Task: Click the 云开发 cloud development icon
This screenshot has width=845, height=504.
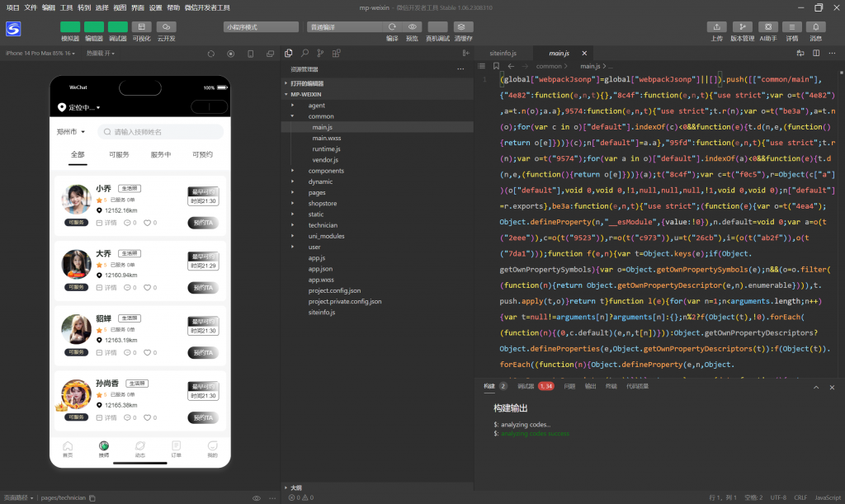Action: (x=166, y=27)
